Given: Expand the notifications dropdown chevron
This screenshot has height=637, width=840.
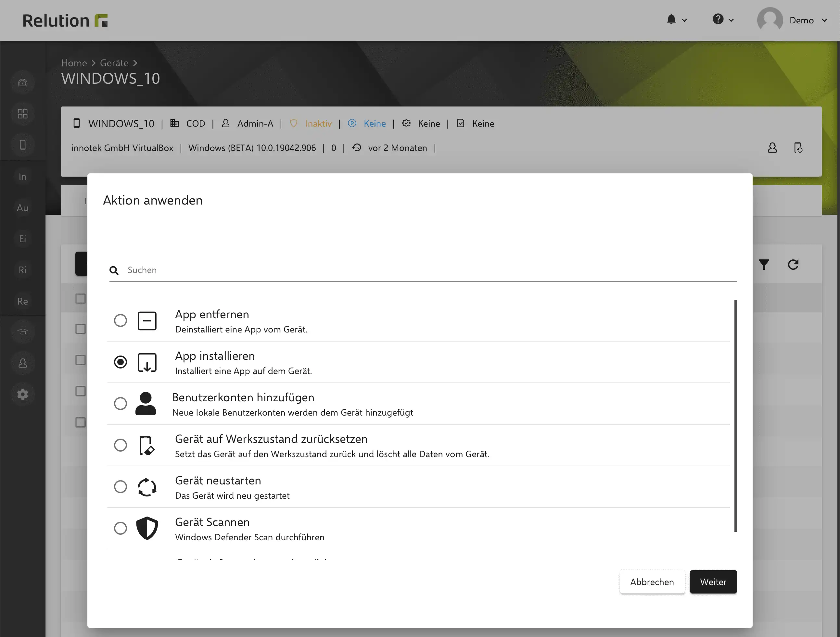Looking at the screenshot, I should pyautogui.click(x=684, y=20).
